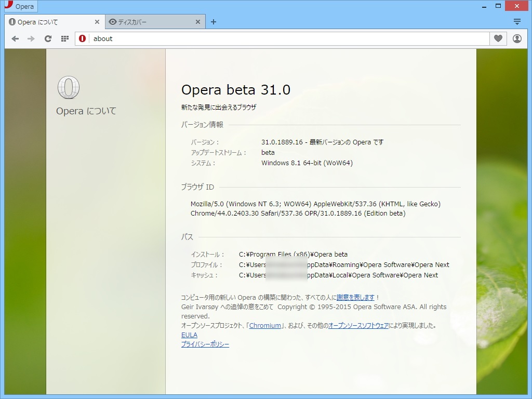The image size is (532, 399).
Task: Reload the current page
Action: pos(48,38)
